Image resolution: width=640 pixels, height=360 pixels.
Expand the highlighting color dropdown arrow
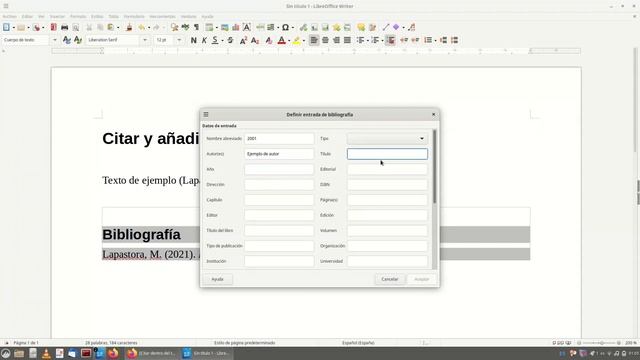pyautogui.click(x=304, y=40)
